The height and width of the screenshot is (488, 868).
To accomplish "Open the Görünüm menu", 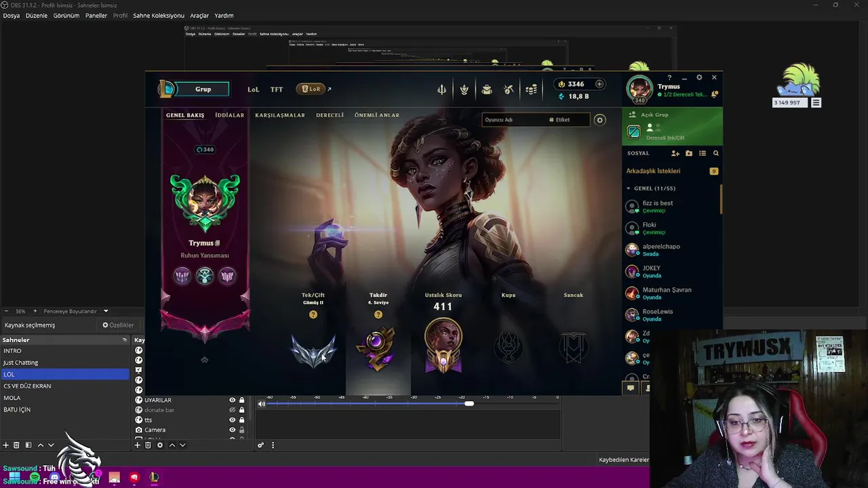I will [66, 16].
